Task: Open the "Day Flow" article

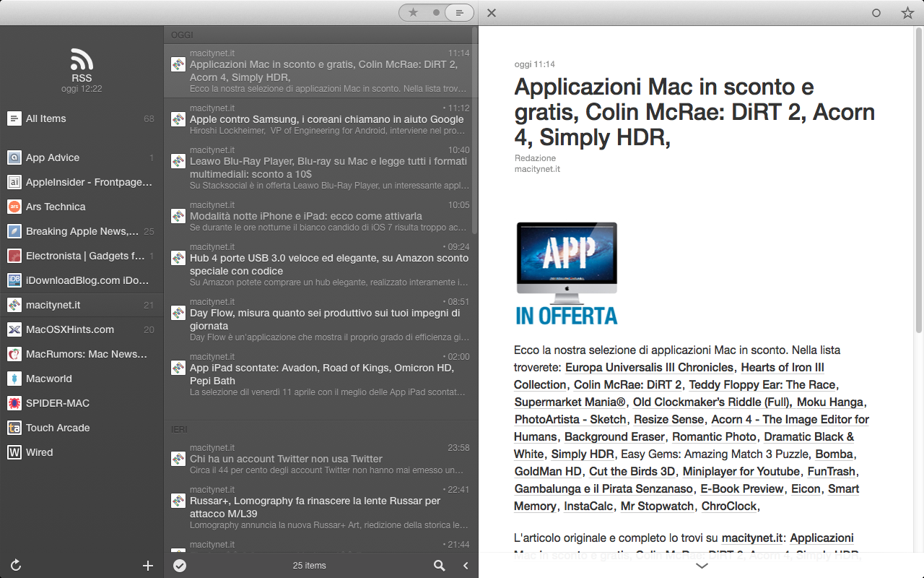Action: pyautogui.click(x=321, y=320)
